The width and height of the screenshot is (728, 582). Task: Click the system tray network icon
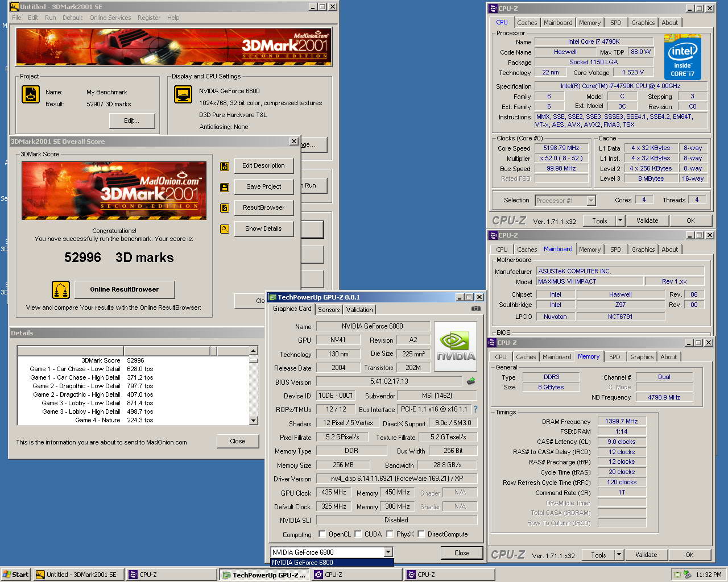[677, 575]
